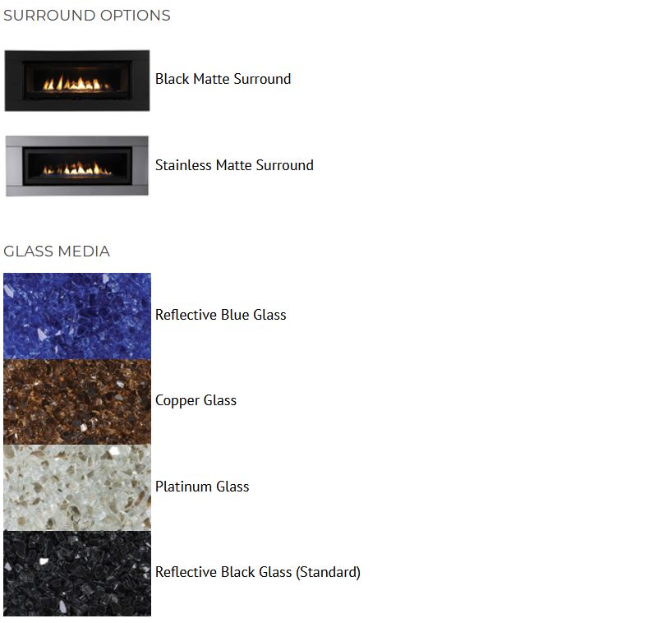Click the flames in the stainless surround image
The width and height of the screenshot is (672, 623).
[x=77, y=169]
